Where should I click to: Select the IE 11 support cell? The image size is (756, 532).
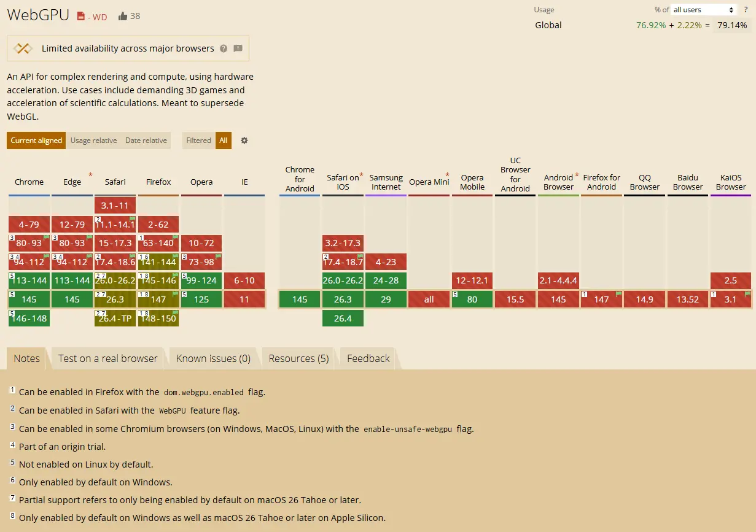click(x=244, y=299)
